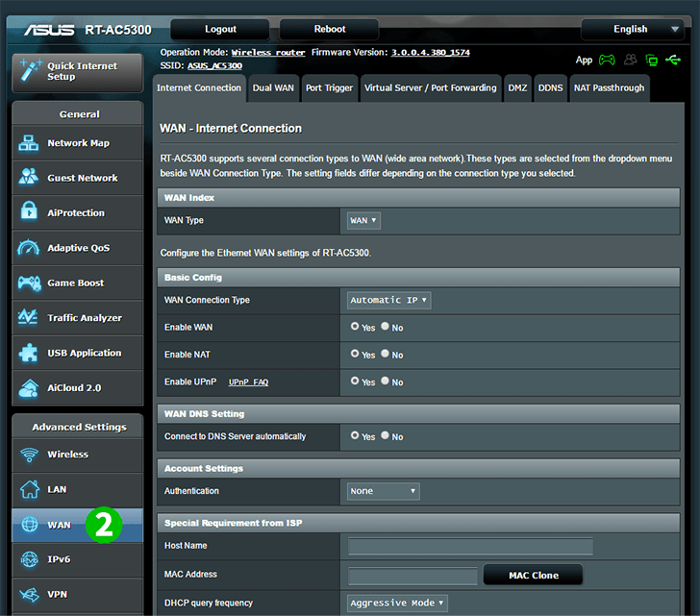
Task: Open the USB Application menu item
Action: [78, 353]
